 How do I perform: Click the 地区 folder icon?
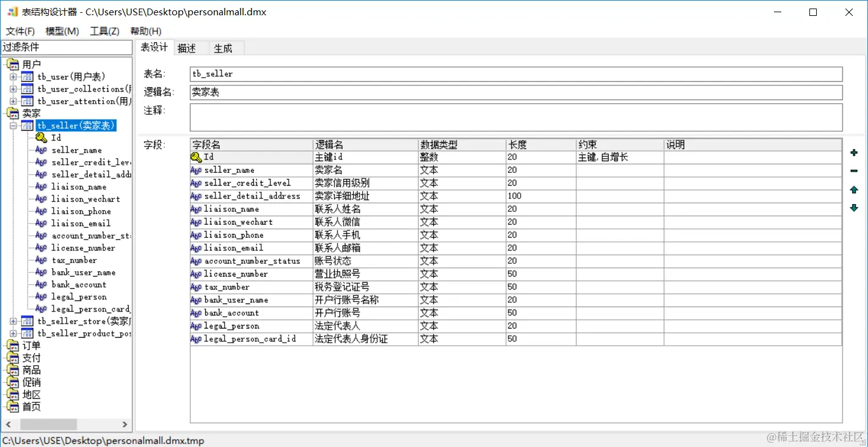pos(13,394)
